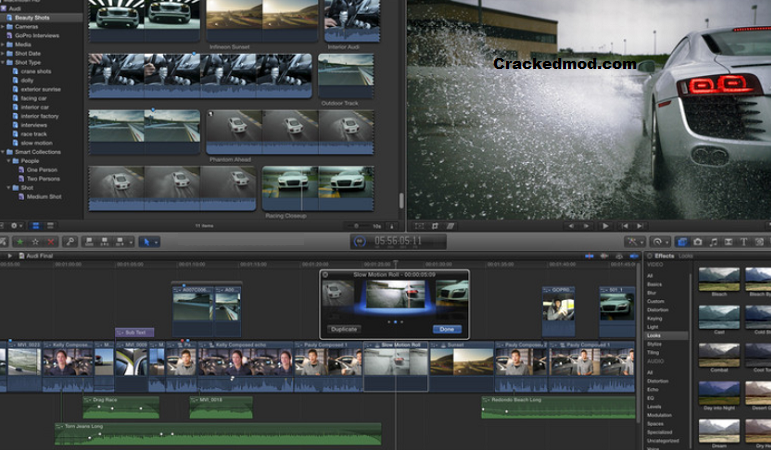771x450 pixels.
Task: Select the Bleach effect thumbnail
Action: (719, 280)
